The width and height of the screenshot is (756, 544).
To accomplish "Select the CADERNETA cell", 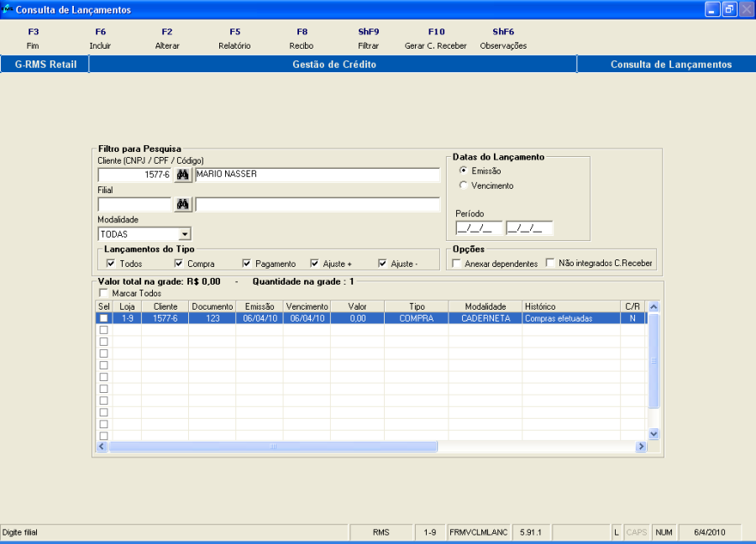I will click(x=486, y=318).
